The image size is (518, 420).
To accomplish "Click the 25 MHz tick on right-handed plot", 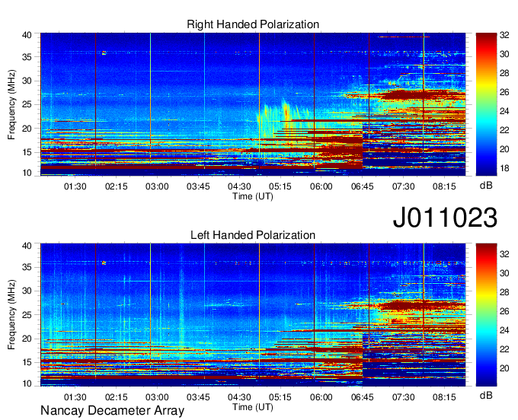I will pos(27,105).
